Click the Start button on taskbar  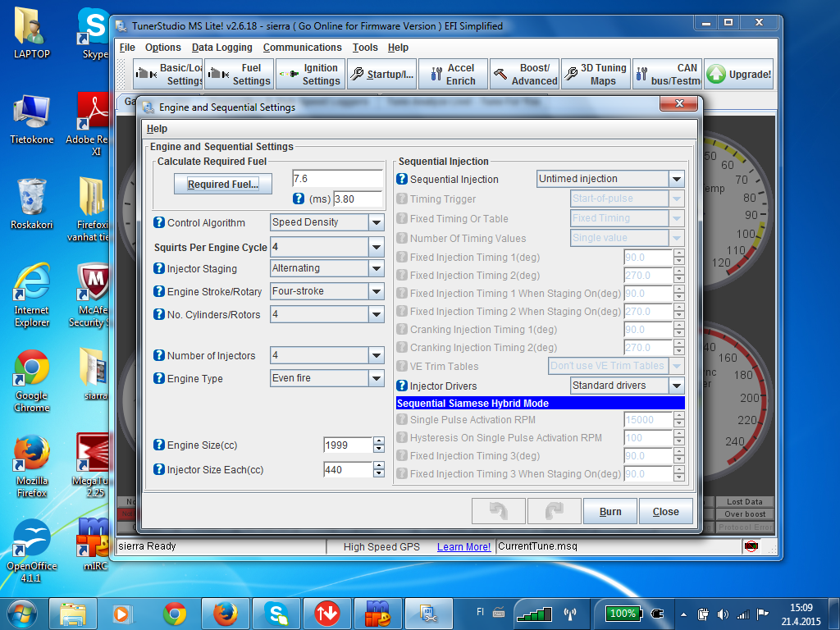click(x=22, y=614)
